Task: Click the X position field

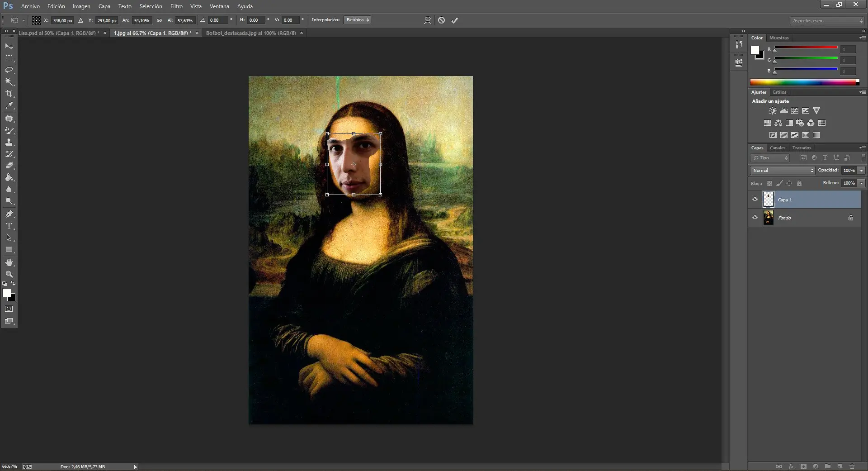Action: pos(62,20)
